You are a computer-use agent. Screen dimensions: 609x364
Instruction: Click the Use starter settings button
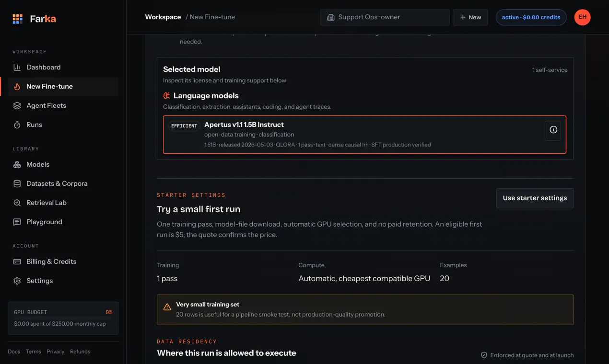535,198
